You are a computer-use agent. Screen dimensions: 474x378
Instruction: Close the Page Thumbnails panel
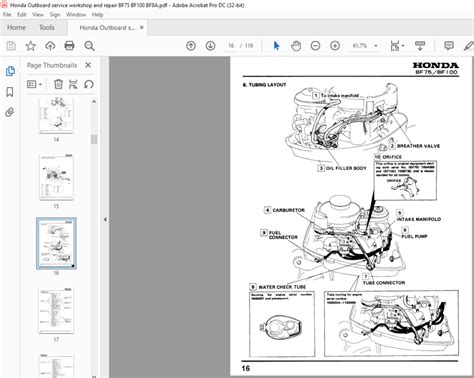click(x=88, y=65)
